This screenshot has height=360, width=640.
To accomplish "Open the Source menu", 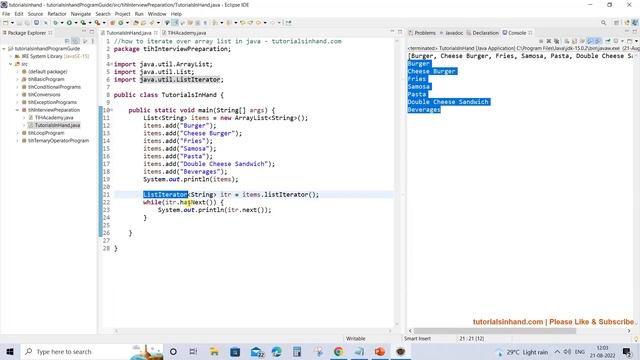I will tap(35, 14).
